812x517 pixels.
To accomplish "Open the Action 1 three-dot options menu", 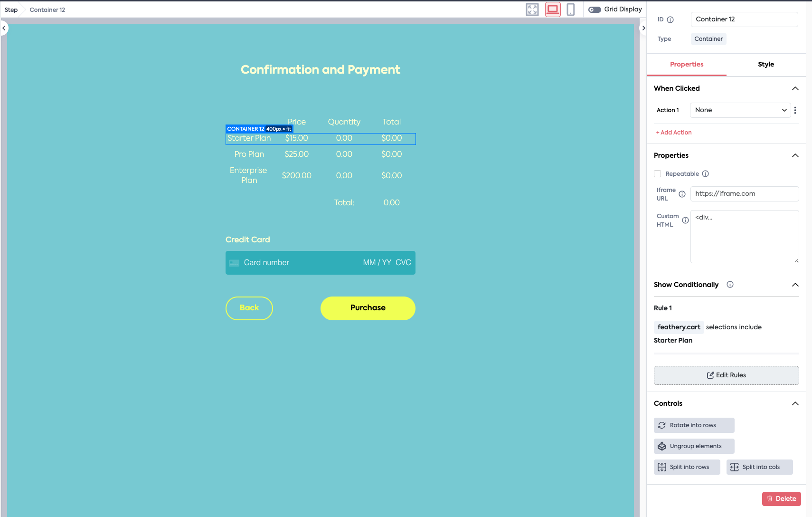I will (795, 110).
